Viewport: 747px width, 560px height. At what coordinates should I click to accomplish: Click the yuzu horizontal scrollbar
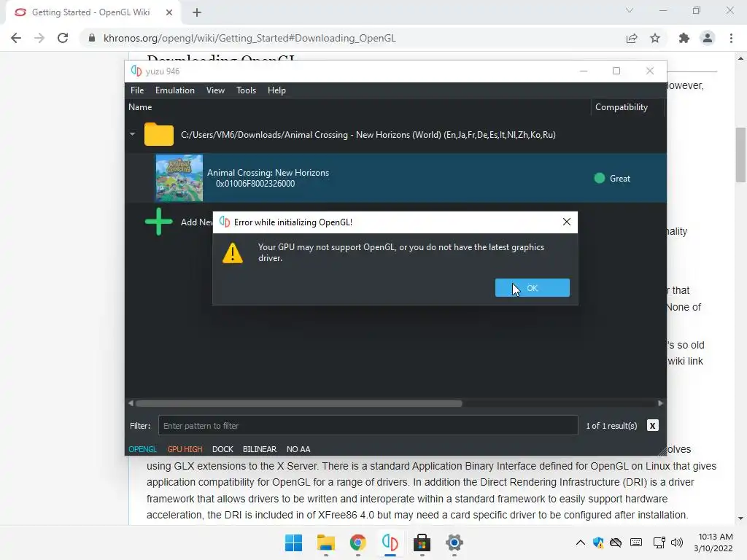298,403
